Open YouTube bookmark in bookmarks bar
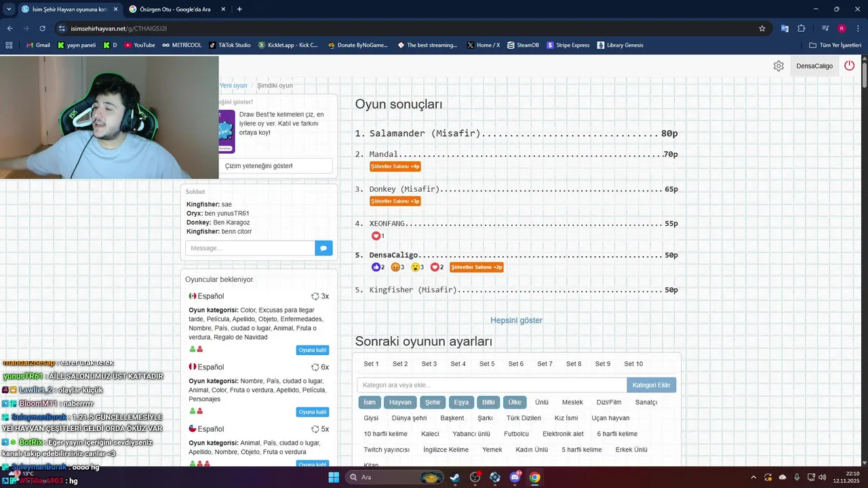The image size is (868, 488). tap(140, 45)
